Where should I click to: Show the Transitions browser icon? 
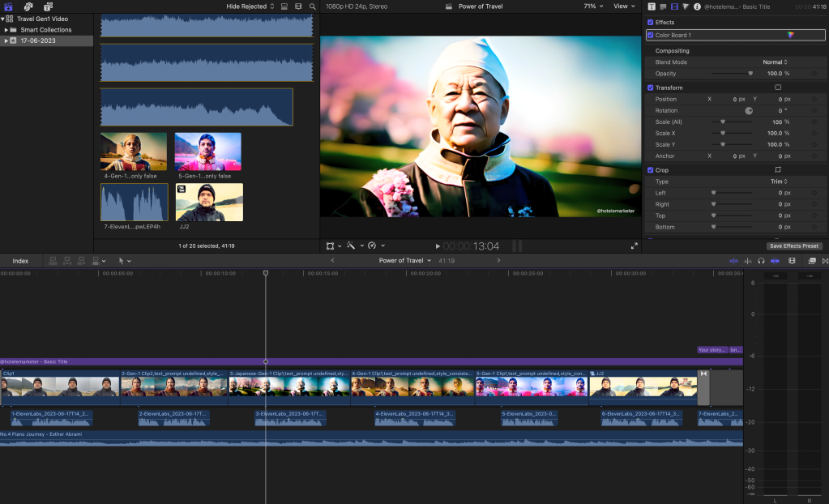click(825, 261)
